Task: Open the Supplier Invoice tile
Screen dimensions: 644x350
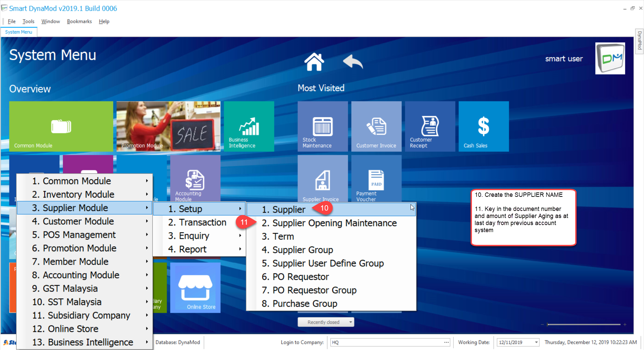Action: [323, 178]
